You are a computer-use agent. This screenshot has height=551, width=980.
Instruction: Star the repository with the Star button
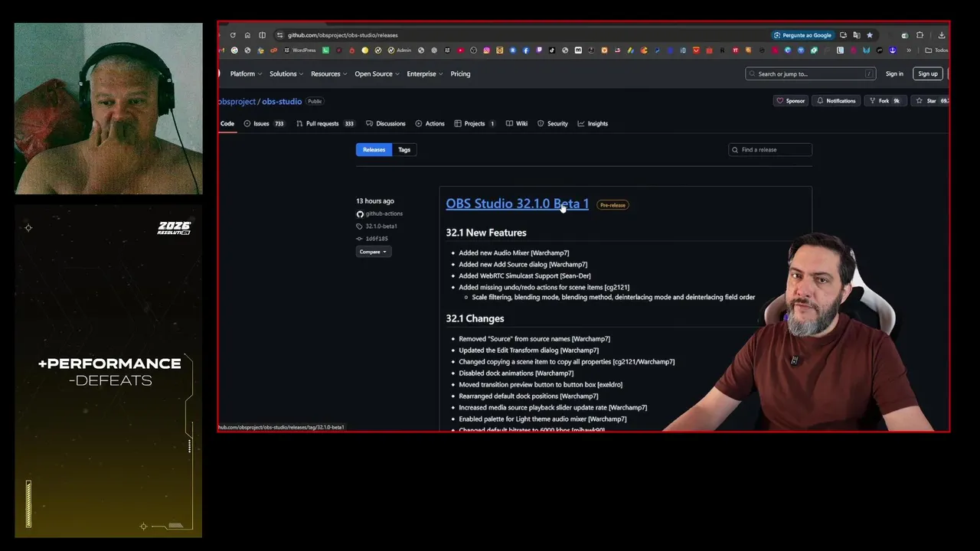coord(931,101)
